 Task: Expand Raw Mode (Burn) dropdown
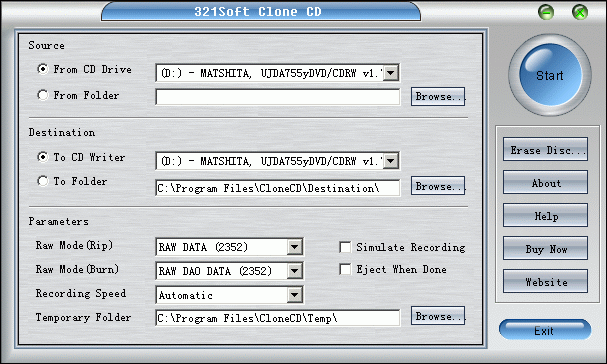[295, 271]
